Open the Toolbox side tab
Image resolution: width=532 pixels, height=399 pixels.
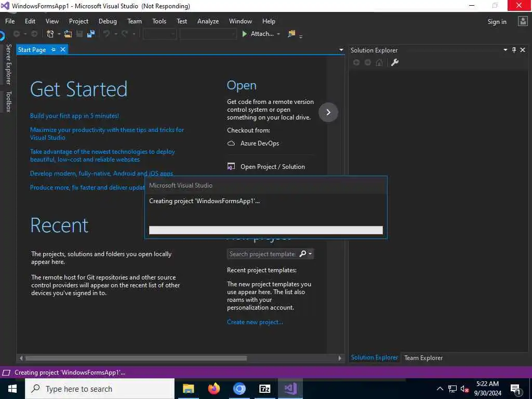(8, 101)
